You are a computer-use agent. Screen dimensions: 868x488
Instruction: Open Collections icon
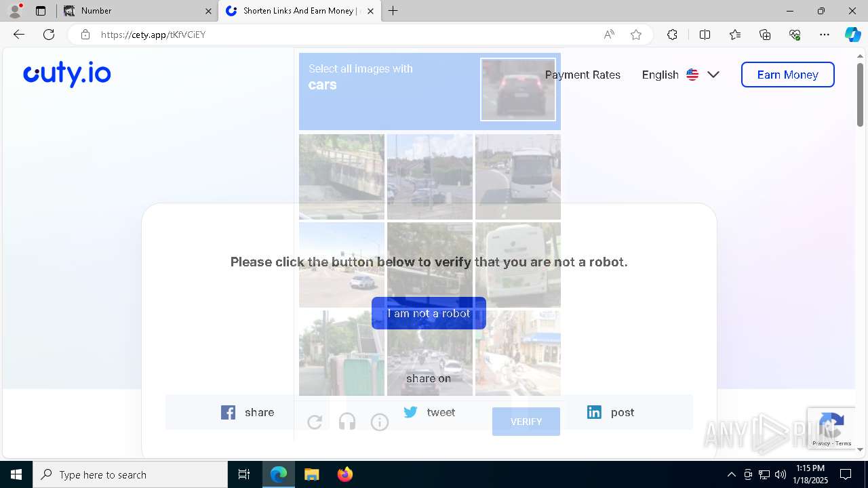765,35
